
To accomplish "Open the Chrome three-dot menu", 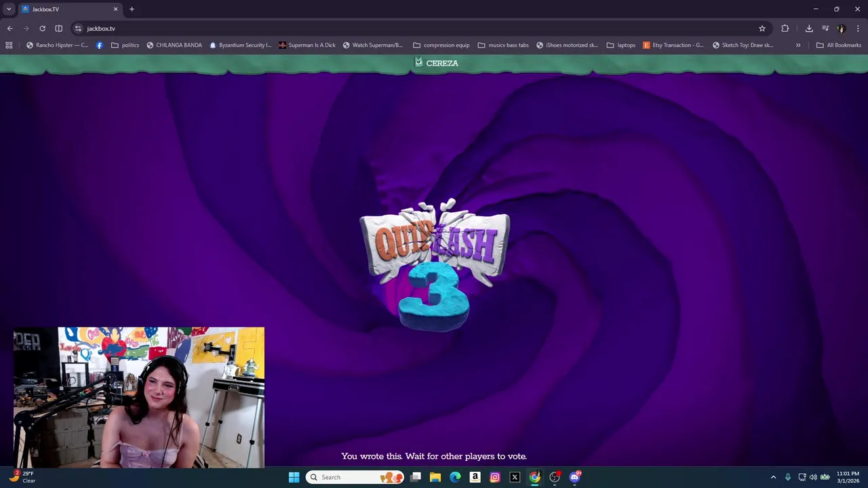I will tap(858, 28).
